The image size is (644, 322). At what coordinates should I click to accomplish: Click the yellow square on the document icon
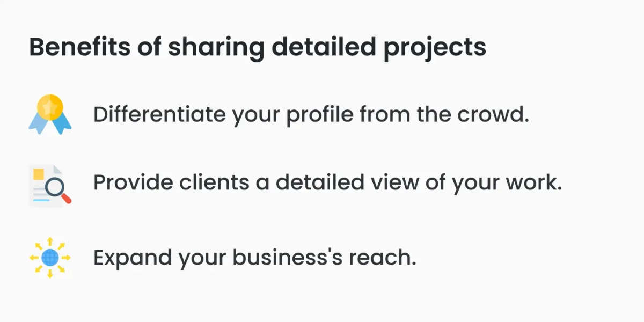pyautogui.click(x=39, y=174)
